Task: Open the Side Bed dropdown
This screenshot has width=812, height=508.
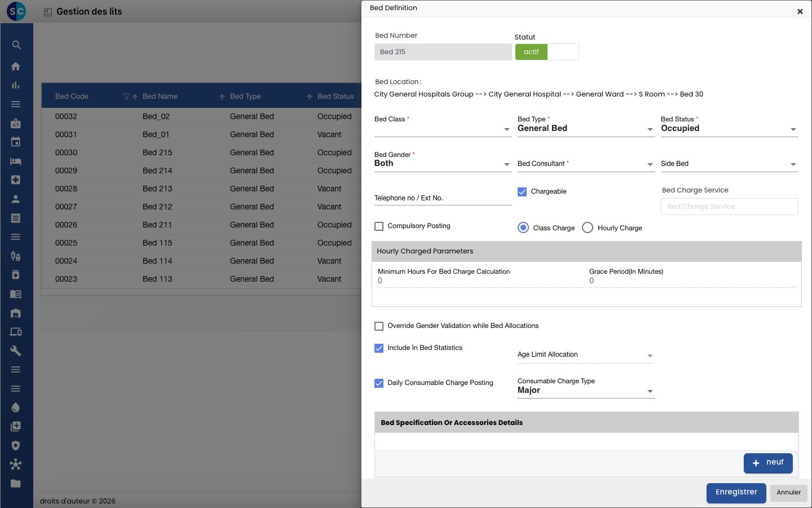Action: (730, 164)
